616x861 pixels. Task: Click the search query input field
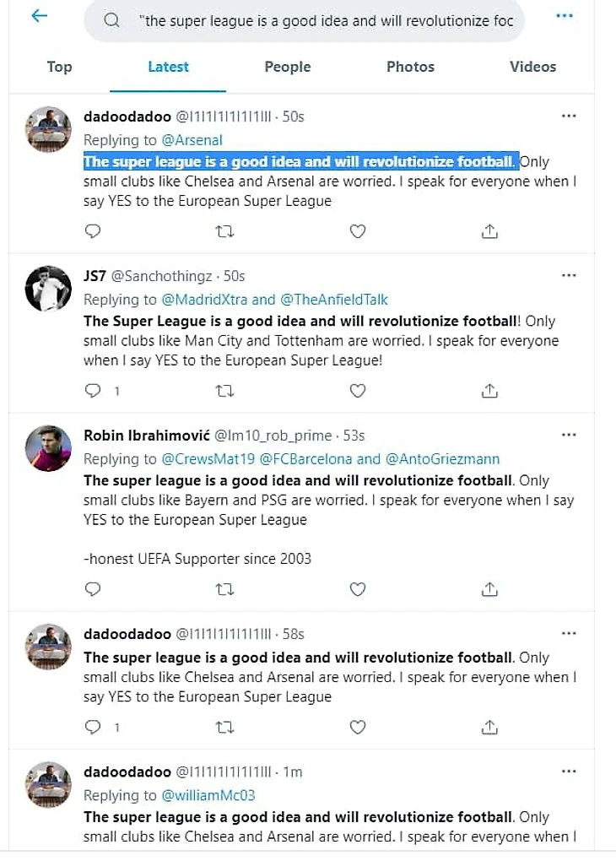(x=329, y=21)
